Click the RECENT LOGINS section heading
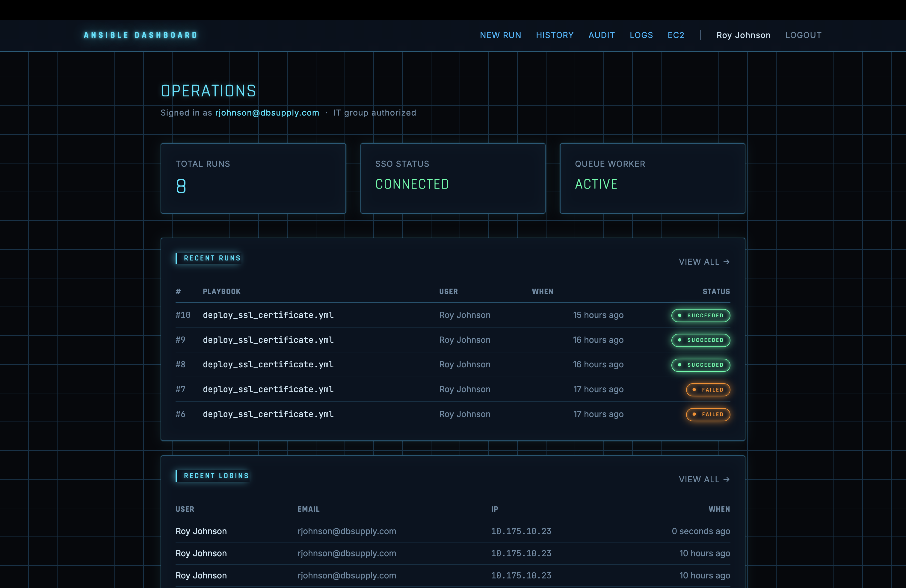Screen dimensions: 906x588 [x=216, y=475]
